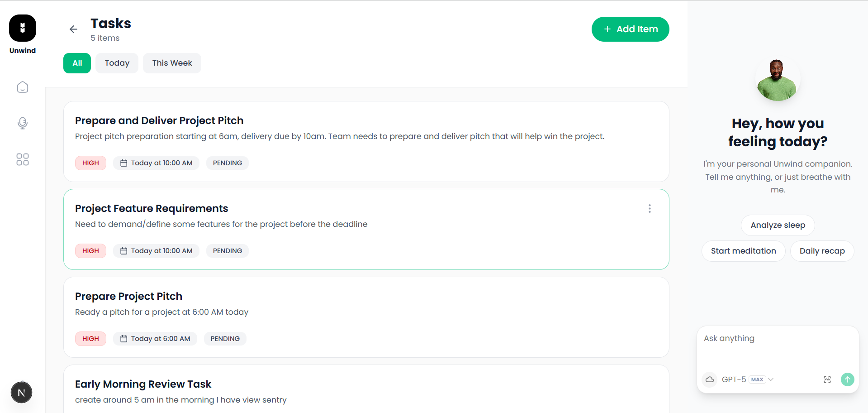The image size is (868, 413).
Task: Click the Add Item button
Action: 630,29
